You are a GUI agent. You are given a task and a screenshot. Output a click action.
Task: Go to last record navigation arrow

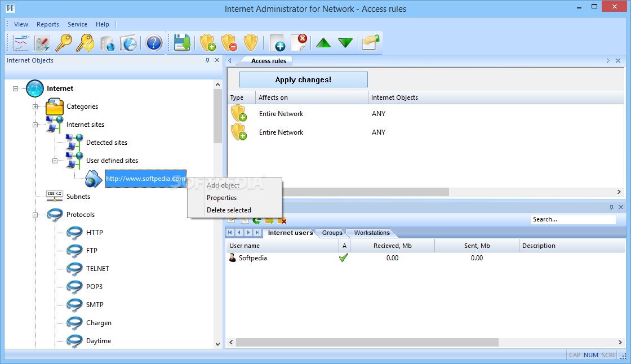(257, 232)
